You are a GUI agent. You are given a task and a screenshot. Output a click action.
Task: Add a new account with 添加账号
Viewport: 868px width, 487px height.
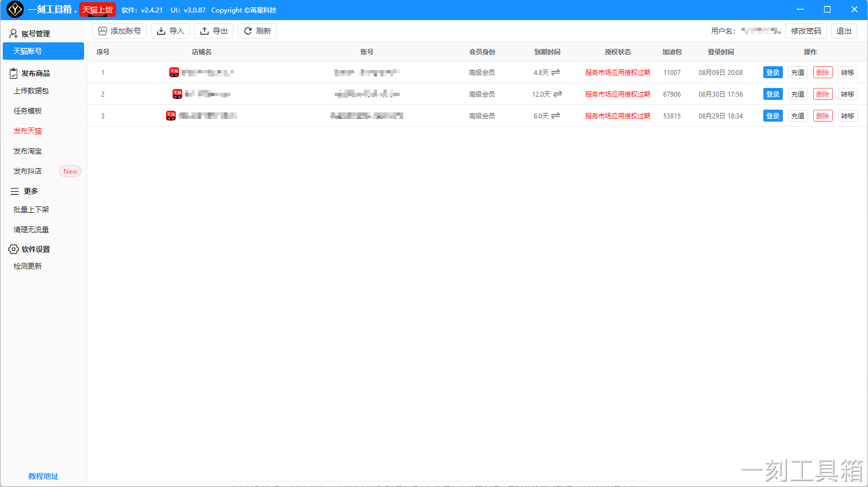[x=119, y=31]
